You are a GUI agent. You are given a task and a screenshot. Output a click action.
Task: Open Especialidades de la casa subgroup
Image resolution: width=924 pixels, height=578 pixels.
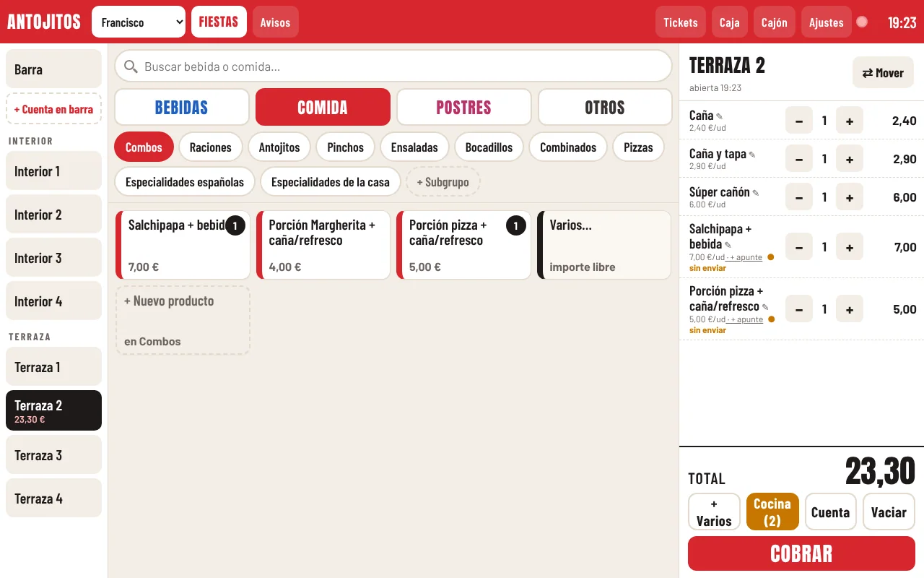pyautogui.click(x=331, y=182)
